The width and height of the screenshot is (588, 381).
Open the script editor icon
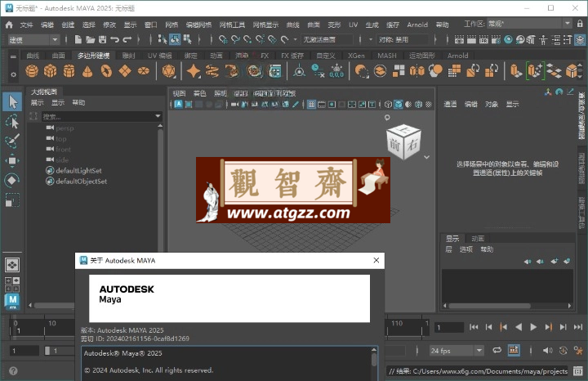pos(578,371)
